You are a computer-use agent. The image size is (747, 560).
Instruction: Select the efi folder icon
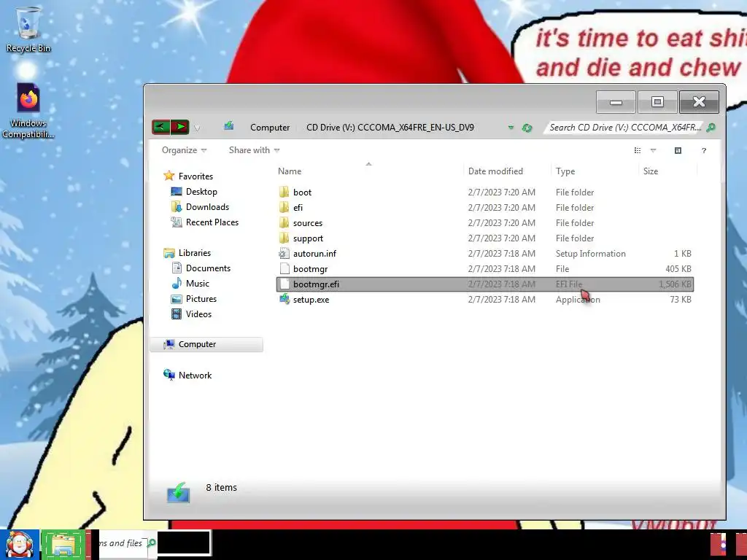click(x=284, y=207)
